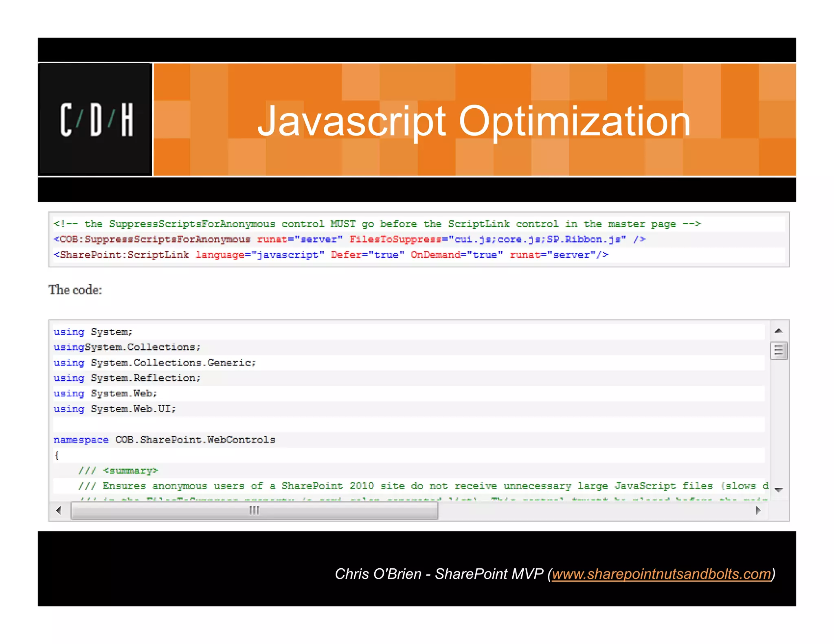834x644 pixels.
Task: Open the sharepointnutsandbolts.com link
Action: [661, 574]
